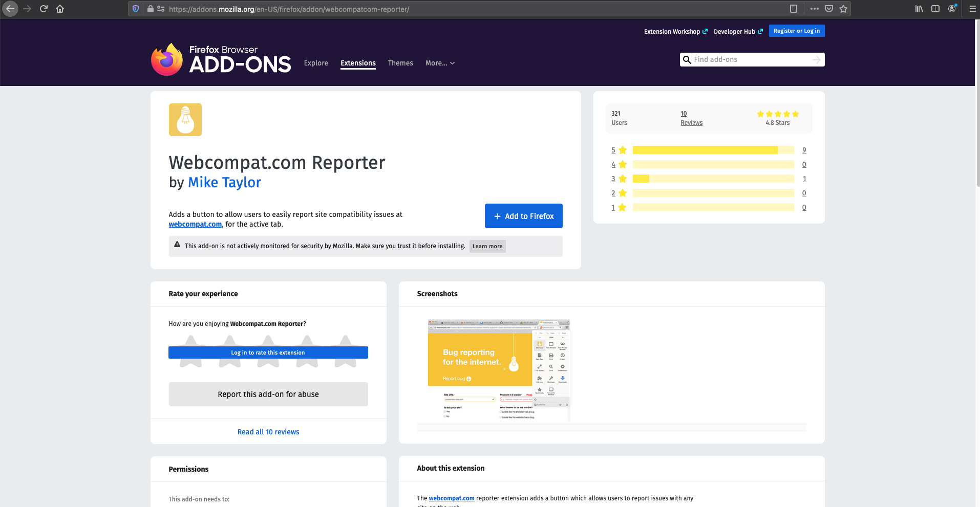Open Extension Workshop link
Viewport: 980px width, 507px height.
675,31
